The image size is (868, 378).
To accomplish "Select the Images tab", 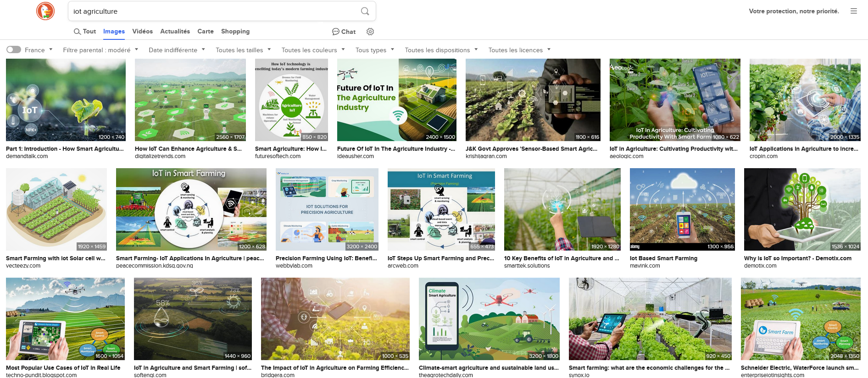I will pyautogui.click(x=114, y=32).
